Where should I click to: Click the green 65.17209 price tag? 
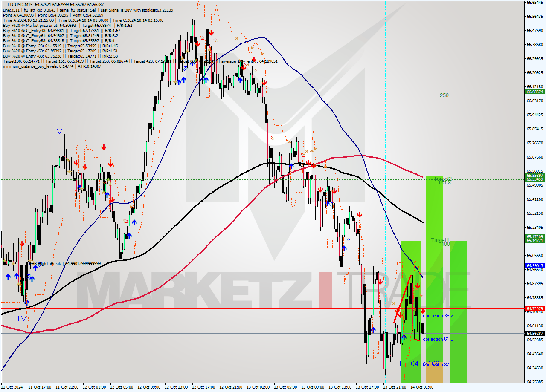[534, 236]
